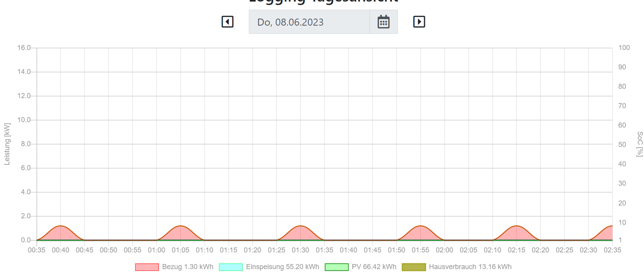Click the date field showing Do, 08.06.2023
644x278 pixels.
[x=309, y=22]
